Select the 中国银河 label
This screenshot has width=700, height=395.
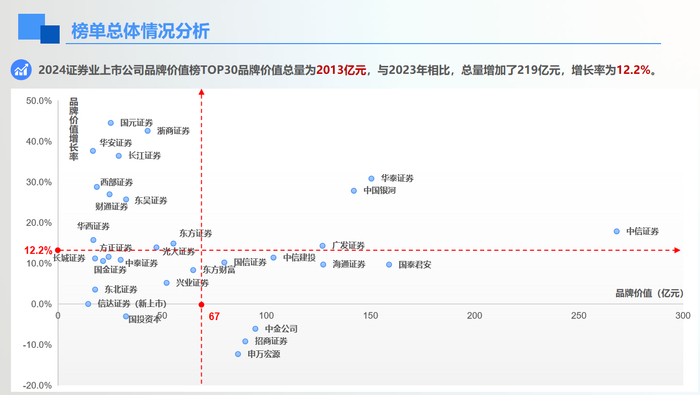379,191
